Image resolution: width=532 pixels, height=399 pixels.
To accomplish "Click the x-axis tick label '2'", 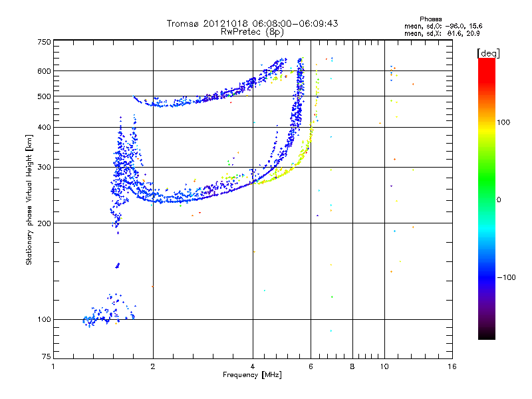I will 153,366.
